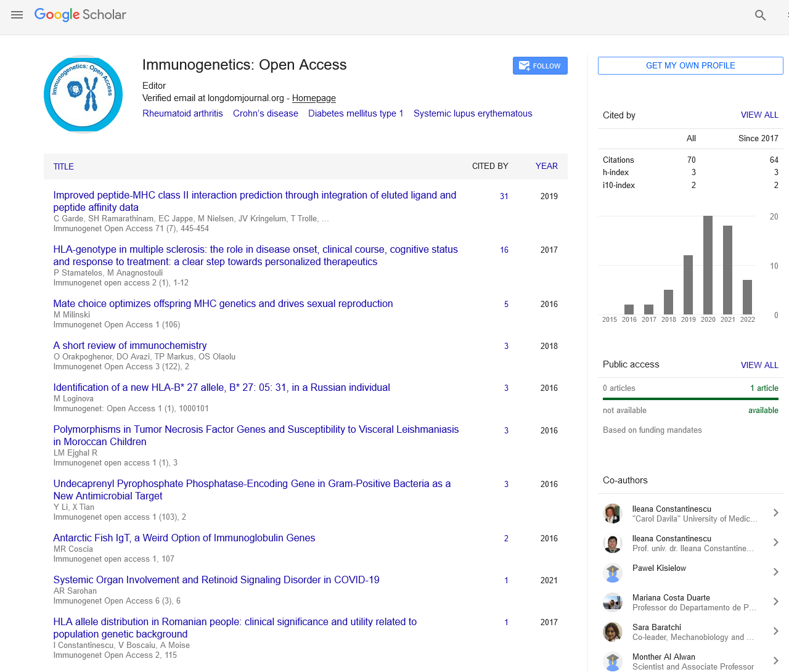Open the hamburger menu icon
Viewport: 789px width, 672px height.
pyautogui.click(x=17, y=15)
